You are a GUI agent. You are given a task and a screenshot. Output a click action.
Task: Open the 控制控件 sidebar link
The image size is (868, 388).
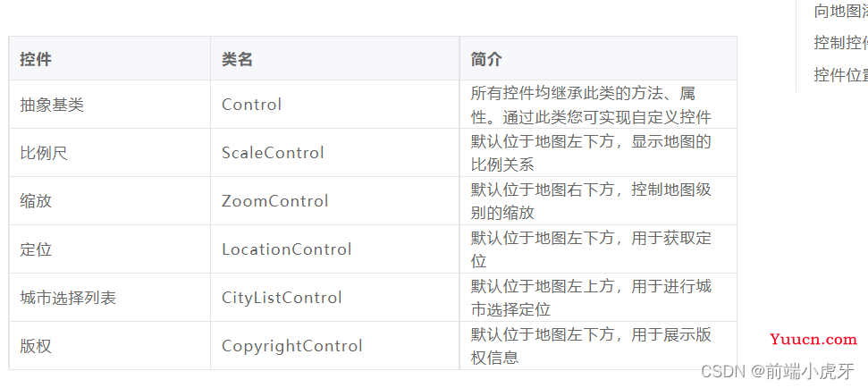point(841,43)
